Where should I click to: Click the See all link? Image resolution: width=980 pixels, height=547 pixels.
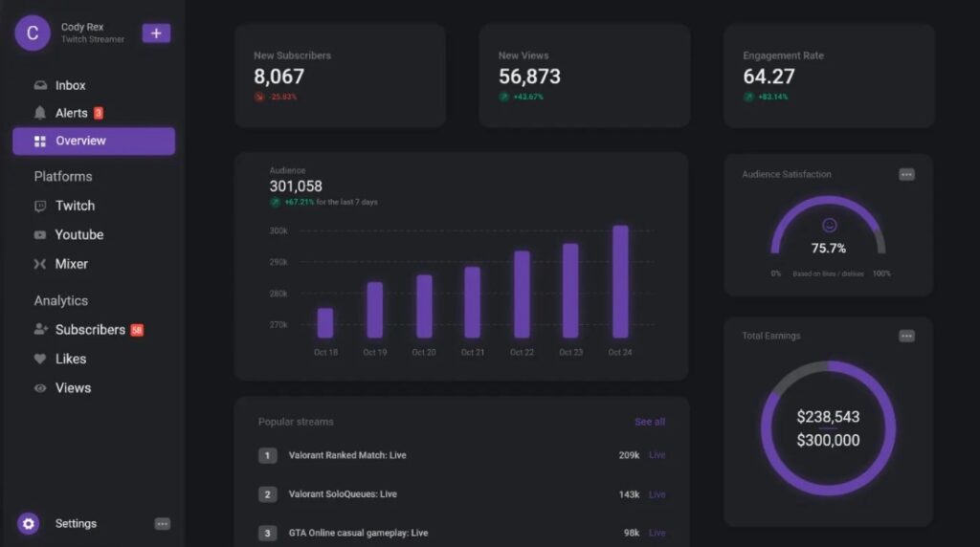click(649, 422)
